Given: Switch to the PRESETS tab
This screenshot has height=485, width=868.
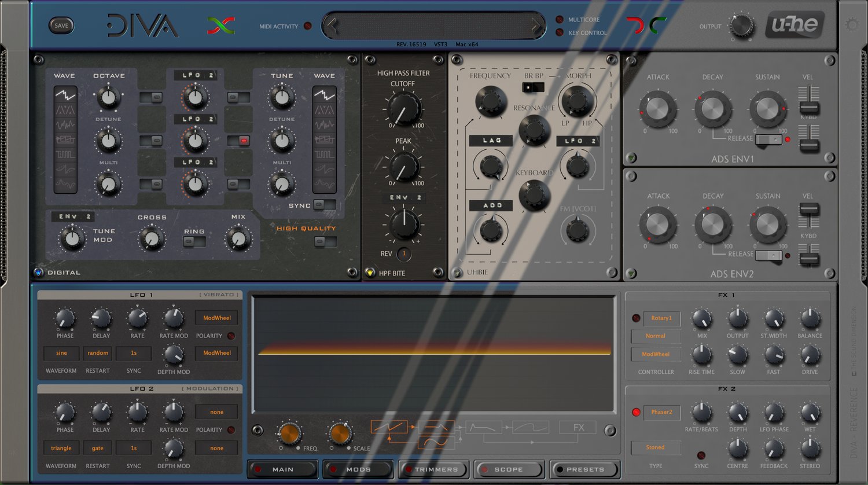Looking at the screenshot, I should (584, 469).
